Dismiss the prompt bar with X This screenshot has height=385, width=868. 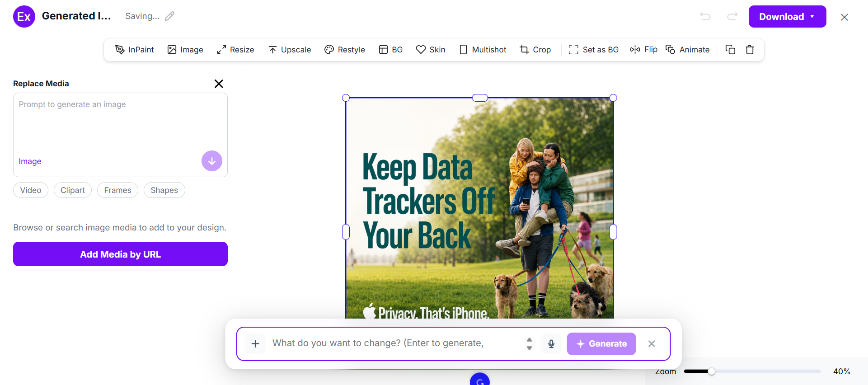(652, 344)
